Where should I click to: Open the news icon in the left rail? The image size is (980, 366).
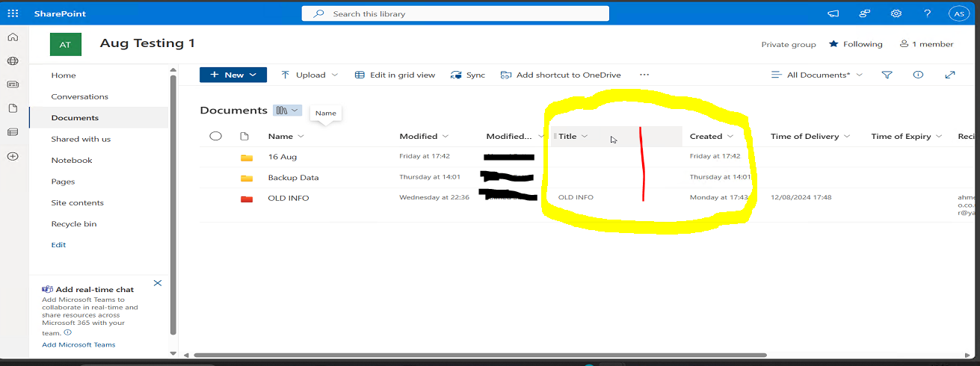(x=13, y=84)
